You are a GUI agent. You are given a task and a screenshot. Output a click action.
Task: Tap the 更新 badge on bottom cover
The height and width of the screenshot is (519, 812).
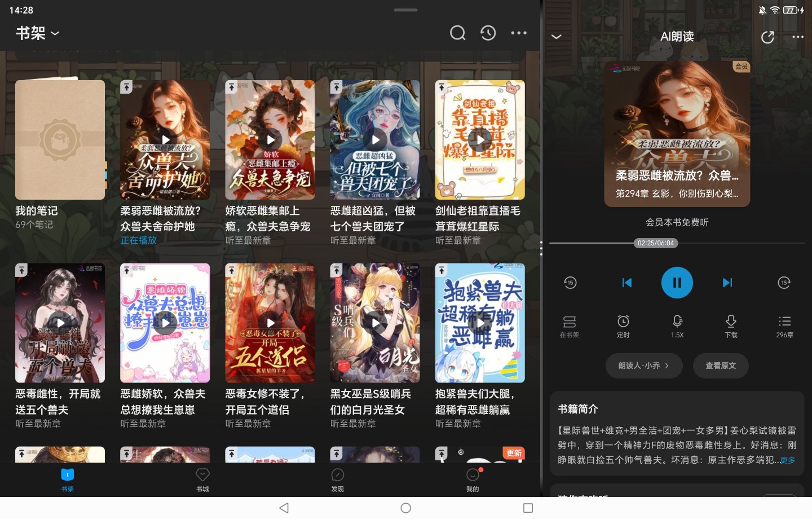tap(514, 453)
